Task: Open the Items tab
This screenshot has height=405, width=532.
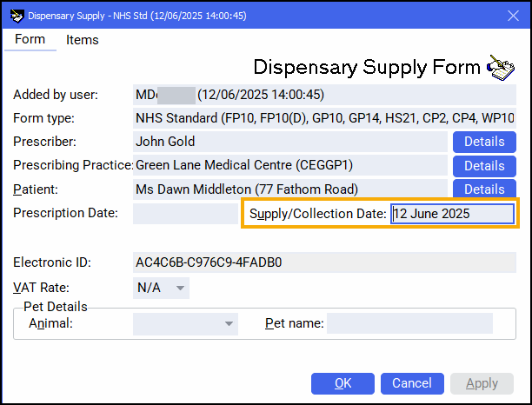Action: pos(83,40)
